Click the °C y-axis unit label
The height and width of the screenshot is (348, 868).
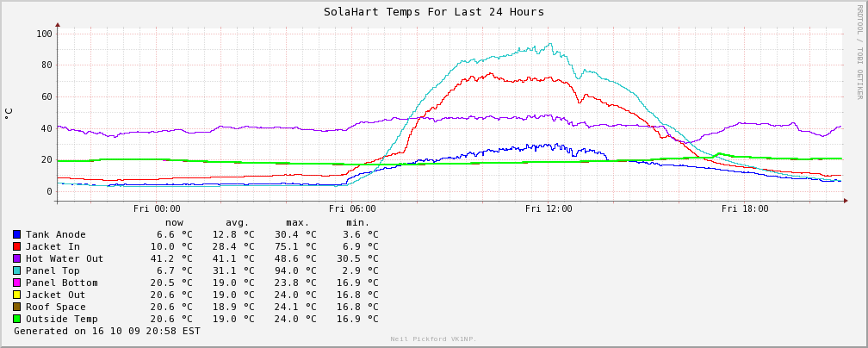tap(9, 114)
